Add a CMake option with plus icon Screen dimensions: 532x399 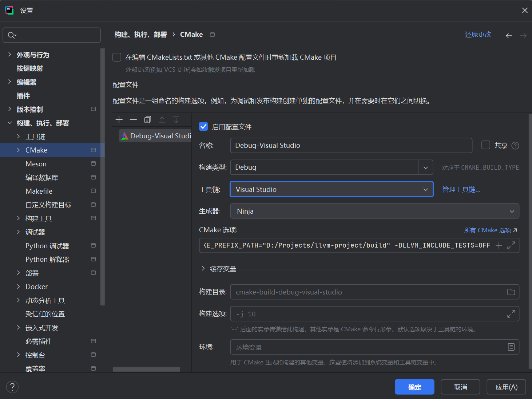499,245
